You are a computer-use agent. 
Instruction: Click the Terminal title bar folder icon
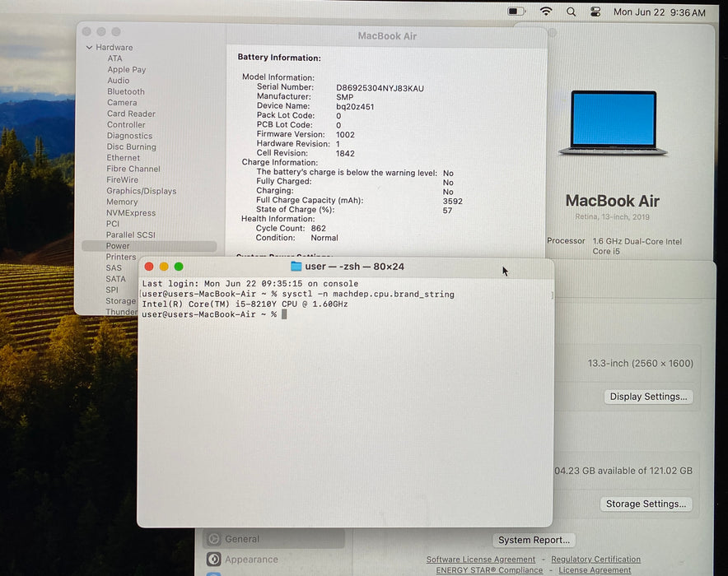pyautogui.click(x=296, y=267)
